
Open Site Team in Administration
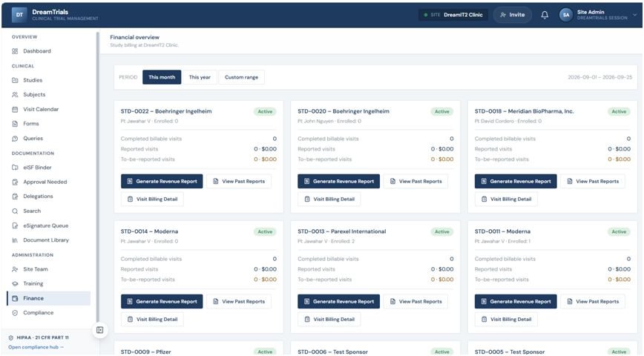tap(48, 269)
